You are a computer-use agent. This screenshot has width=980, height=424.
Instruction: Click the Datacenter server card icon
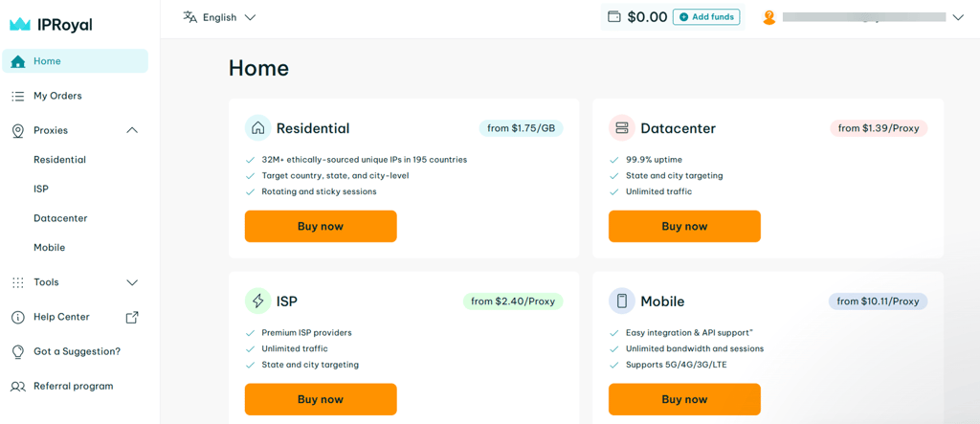[622, 128]
